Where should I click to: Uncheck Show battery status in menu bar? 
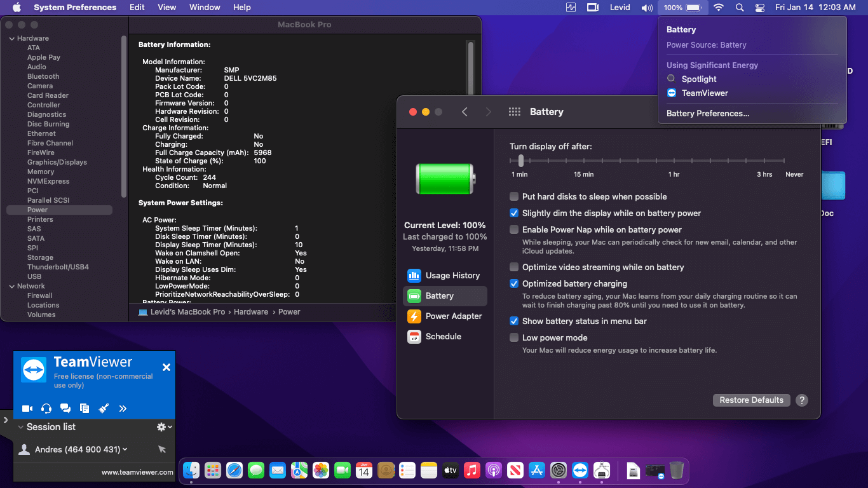514,322
